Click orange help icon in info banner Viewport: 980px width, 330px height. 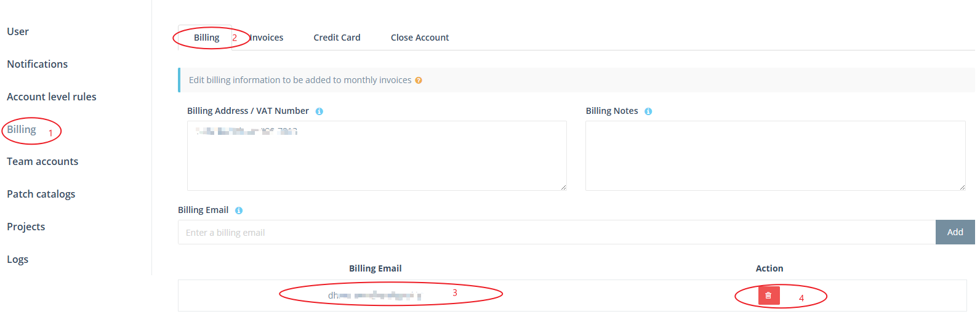(x=419, y=81)
